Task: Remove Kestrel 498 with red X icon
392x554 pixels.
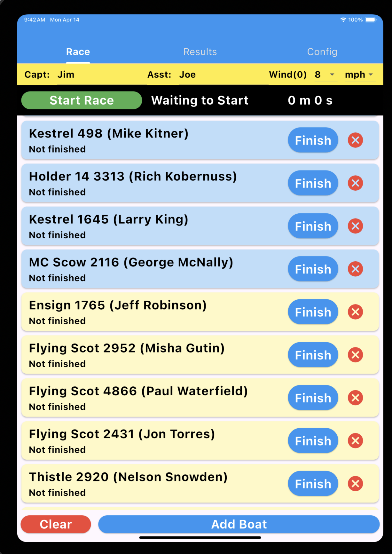Action: [355, 140]
